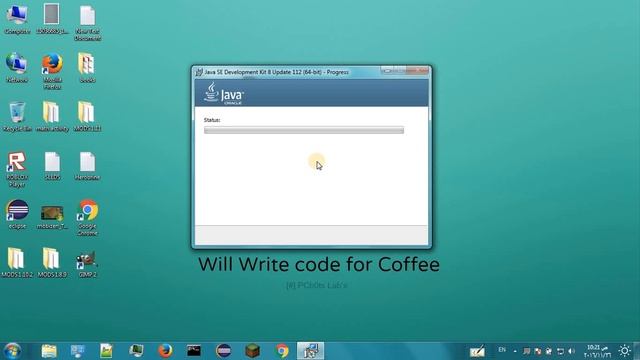Image resolution: width=640 pixels, height=360 pixels.
Task: Open the clock showing 10:21 in tray
Action: (x=597, y=351)
